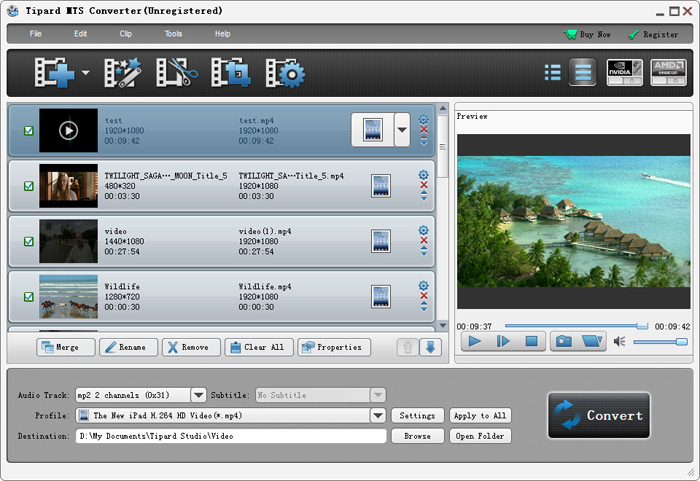Open the File menu
Image resolution: width=700 pixels, height=481 pixels.
(x=36, y=33)
